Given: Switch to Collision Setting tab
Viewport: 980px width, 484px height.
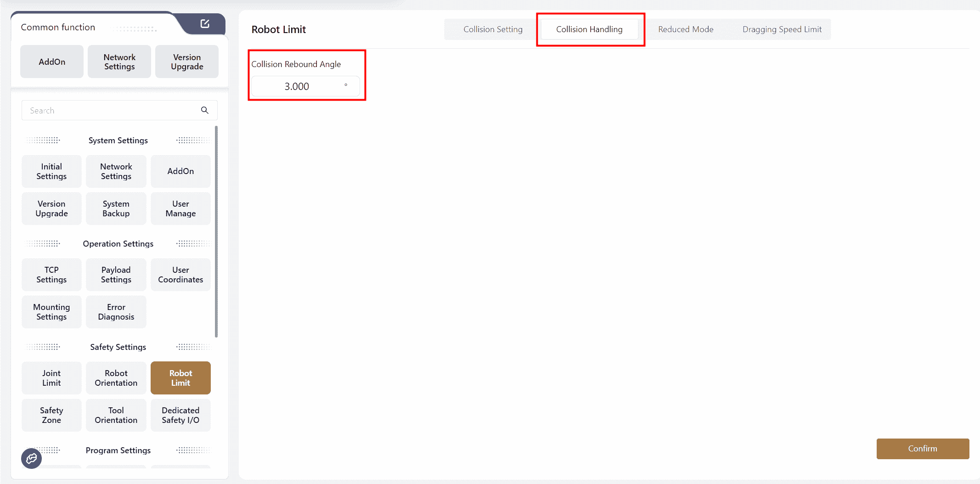Looking at the screenshot, I should click(493, 29).
